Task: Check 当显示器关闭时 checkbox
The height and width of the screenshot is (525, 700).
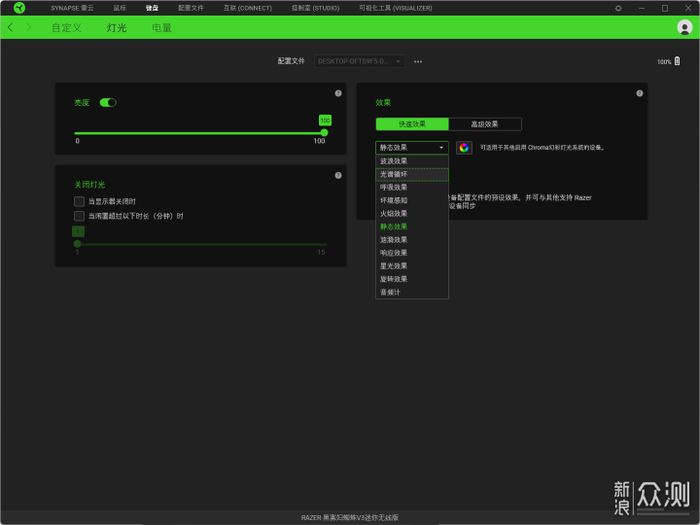Action: 79,201
